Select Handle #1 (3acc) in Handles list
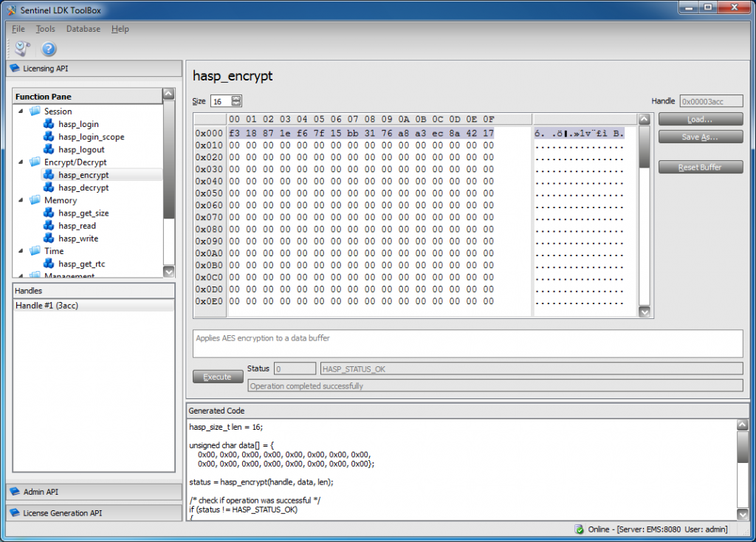This screenshot has width=756, height=542. pos(93,305)
